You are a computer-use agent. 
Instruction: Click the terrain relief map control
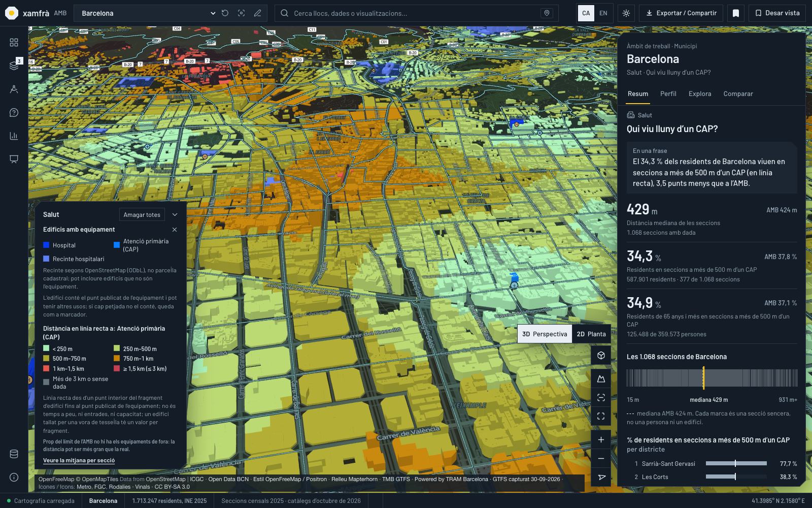tap(601, 379)
